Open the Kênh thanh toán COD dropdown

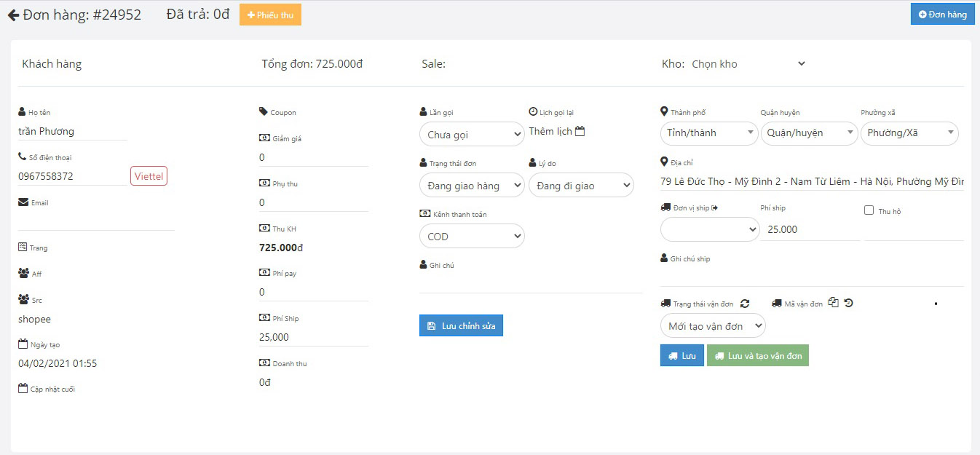(x=471, y=237)
